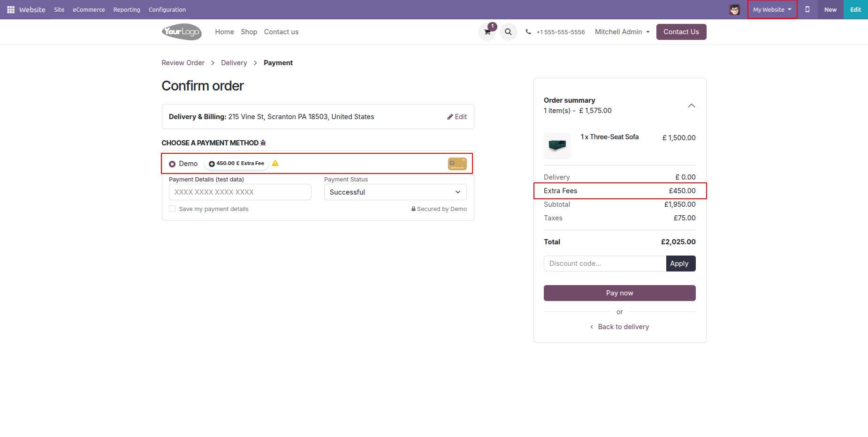This screenshot has width=868, height=437.
Task: Collapse the Order summary chevron
Action: pos(691,105)
